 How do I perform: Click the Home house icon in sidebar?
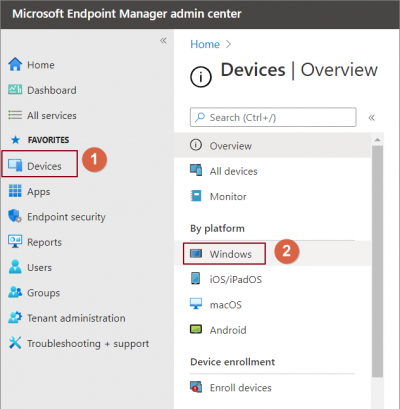pyautogui.click(x=15, y=64)
